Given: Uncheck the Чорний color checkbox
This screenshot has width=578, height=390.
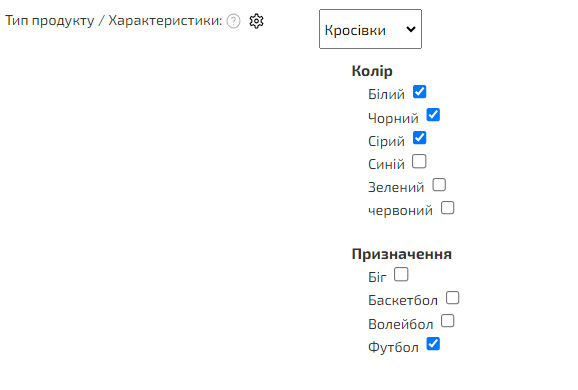Looking at the screenshot, I should point(433,115).
